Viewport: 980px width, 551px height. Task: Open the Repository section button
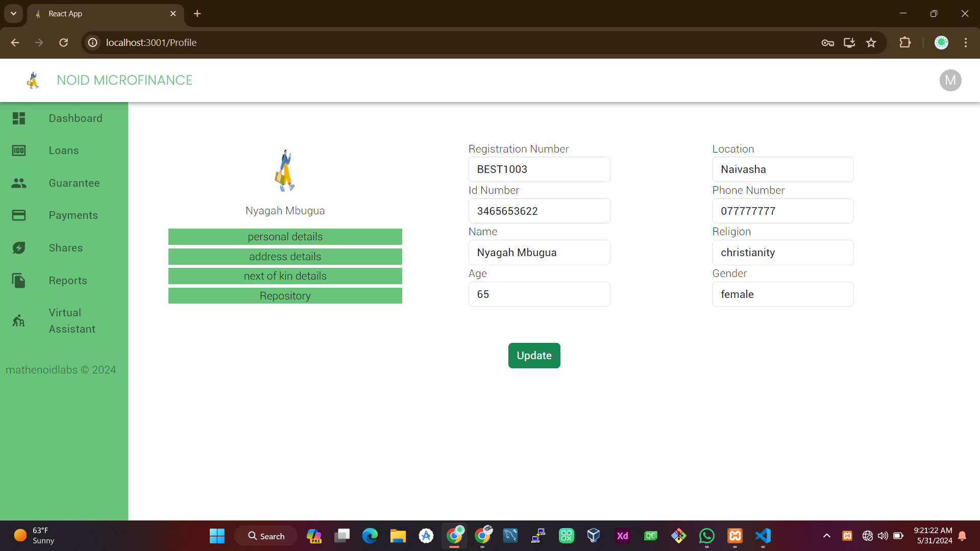285,296
